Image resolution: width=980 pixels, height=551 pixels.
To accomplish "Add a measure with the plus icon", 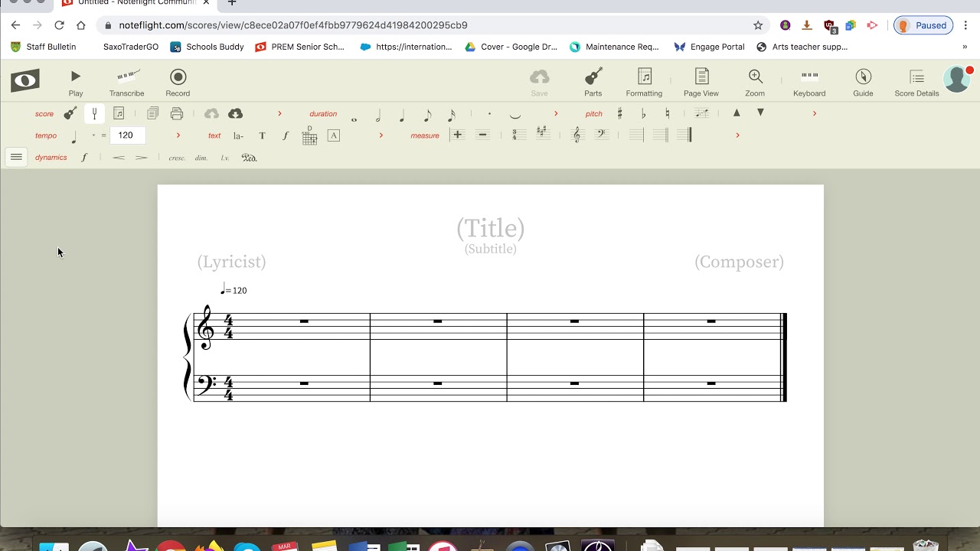I will click(x=458, y=135).
